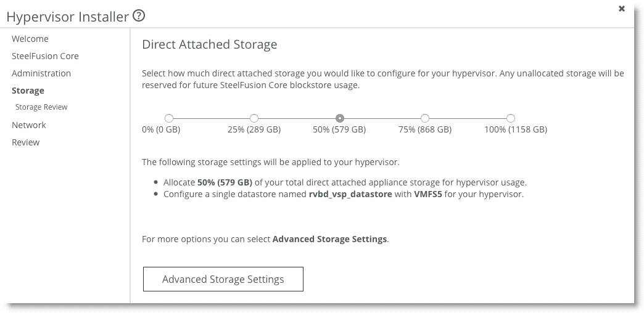This screenshot has height=313, width=644.
Task: Click the 25% (289 GB) label
Action: 254,130
